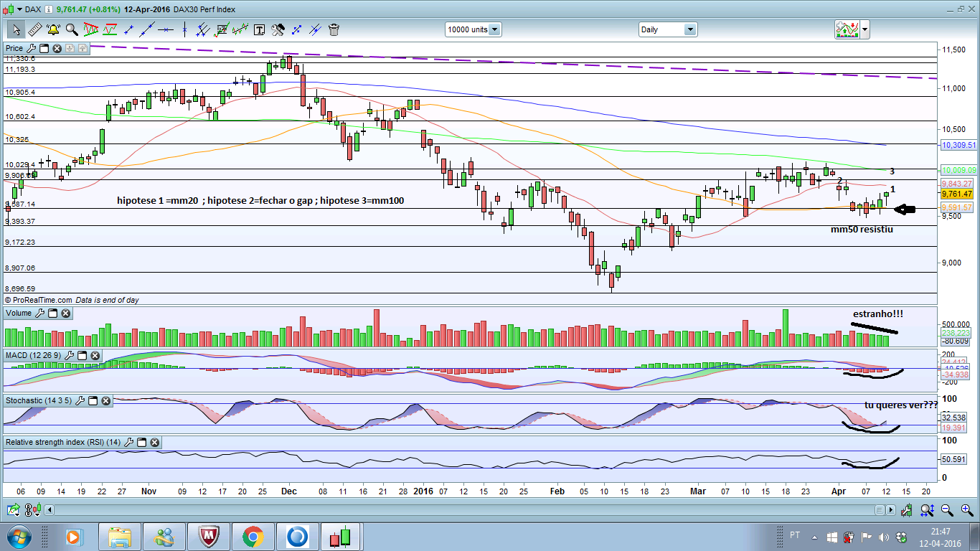The image size is (980, 551).
Task: Select the text annotation tool
Action: [259, 29]
